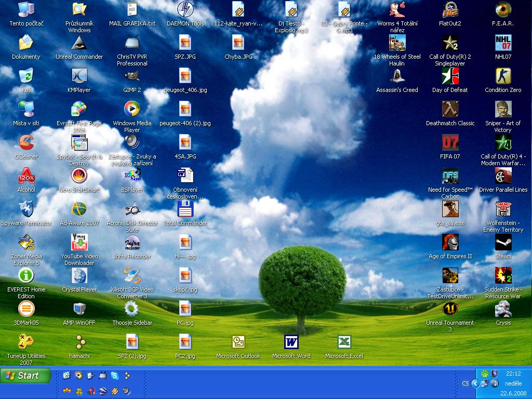Select the GIMP 2 desktop icon
Image resolution: width=532 pixels, height=399 pixels.
pos(132,76)
